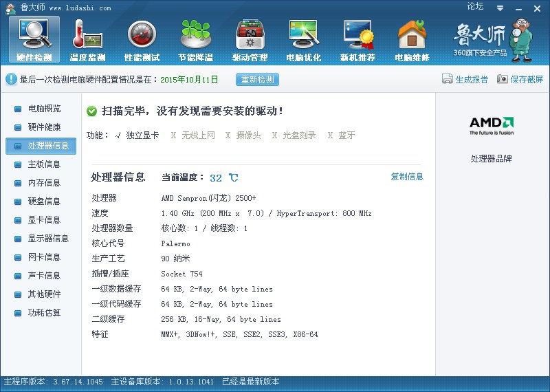Click the 核心数: 1 / 线程数: 1 value
The width and height of the screenshot is (550, 392).
[x=204, y=228]
